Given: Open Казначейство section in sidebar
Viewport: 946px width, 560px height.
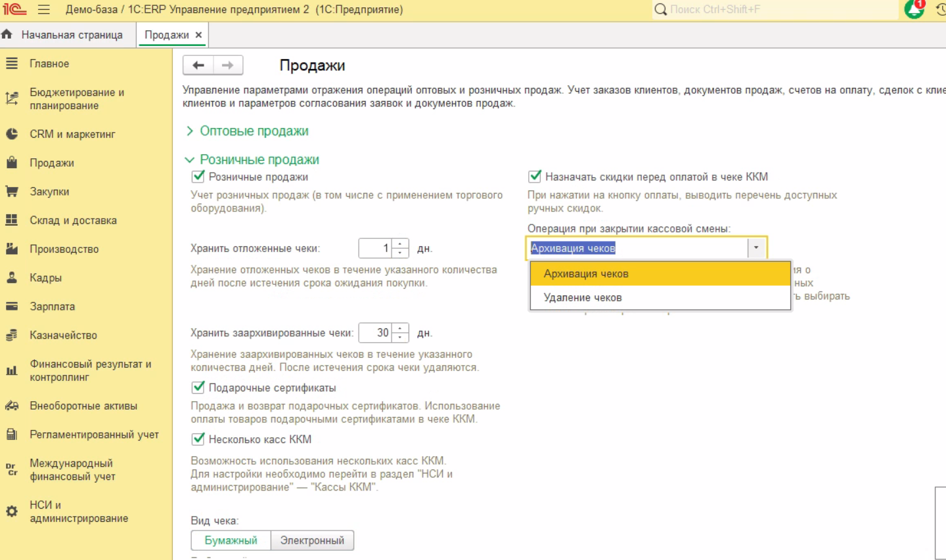Looking at the screenshot, I should pos(63,335).
